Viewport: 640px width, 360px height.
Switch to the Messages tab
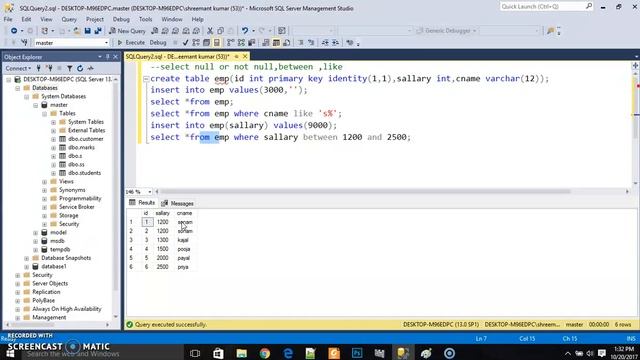click(178, 203)
